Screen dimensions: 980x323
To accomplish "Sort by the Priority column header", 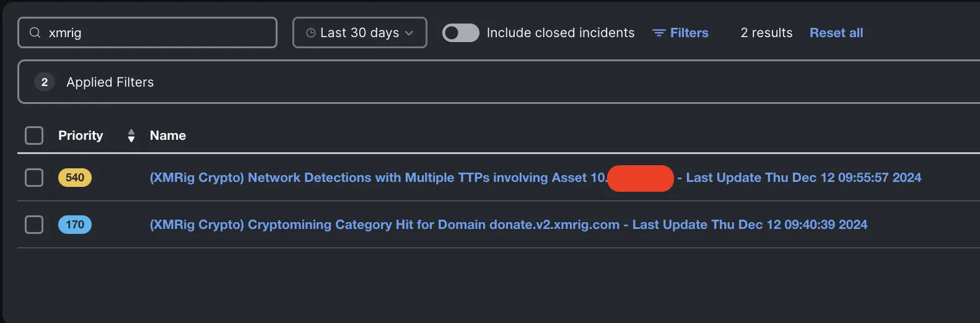I will [x=81, y=136].
